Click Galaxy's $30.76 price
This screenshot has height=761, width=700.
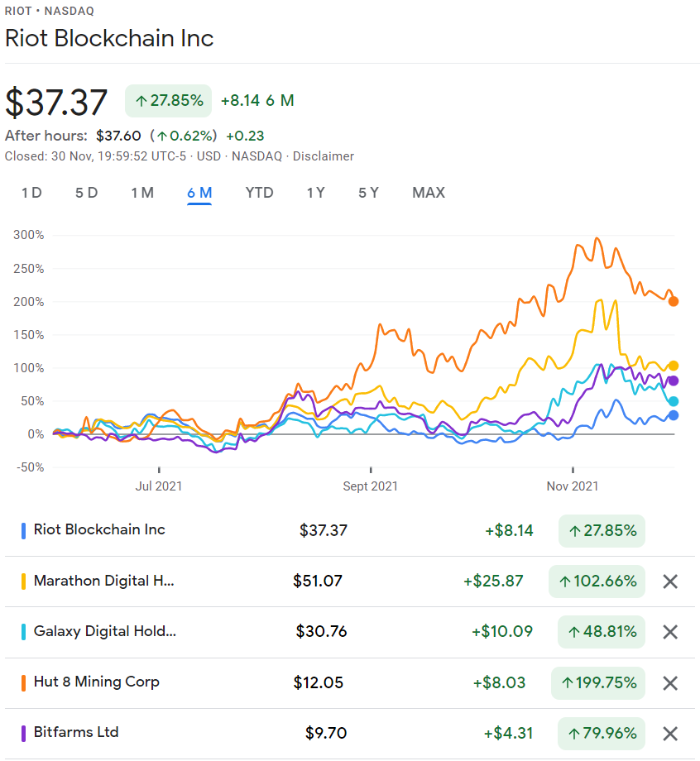[321, 631]
